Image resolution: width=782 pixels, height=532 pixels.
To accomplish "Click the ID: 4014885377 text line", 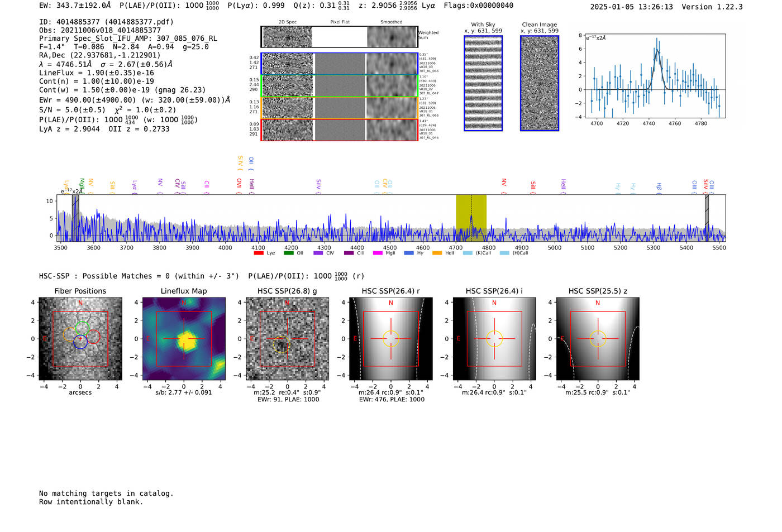I will click(106, 22).
